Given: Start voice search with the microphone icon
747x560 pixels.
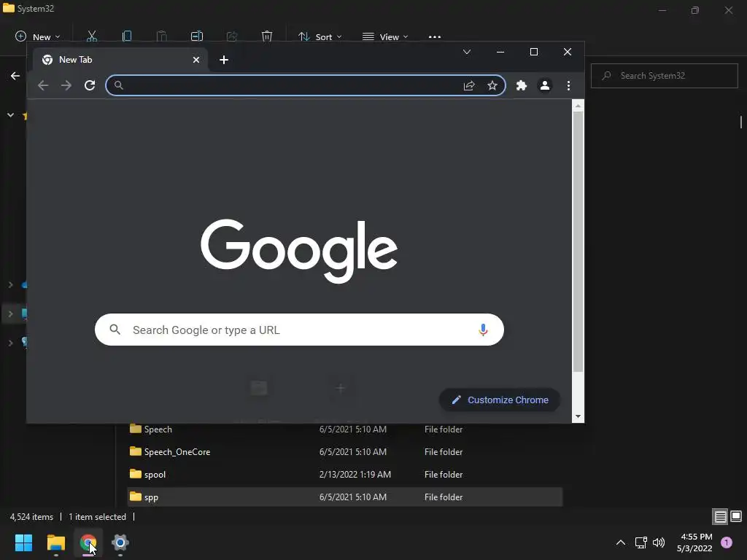Looking at the screenshot, I should [x=483, y=330].
